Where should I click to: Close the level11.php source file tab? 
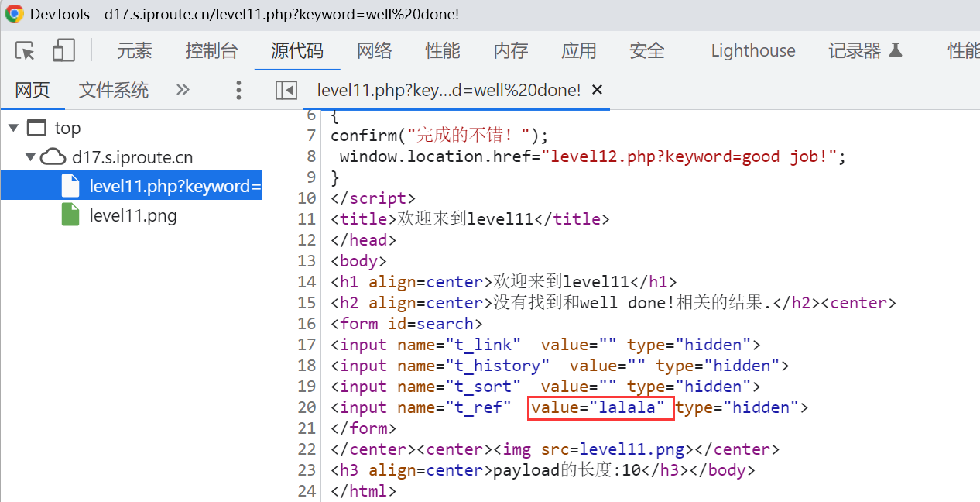point(597,90)
